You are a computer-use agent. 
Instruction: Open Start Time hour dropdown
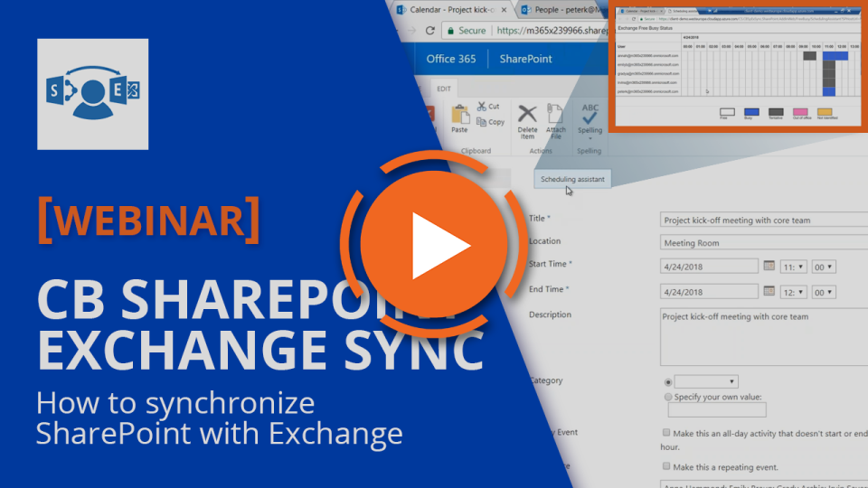point(793,267)
